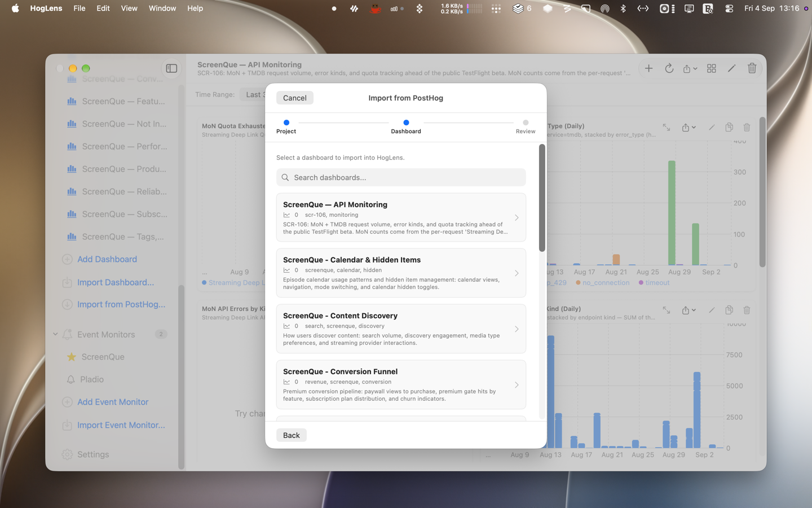Select the ScreenQue — Produ... sidebar dashboard
The image size is (812, 508).
point(117,169)
